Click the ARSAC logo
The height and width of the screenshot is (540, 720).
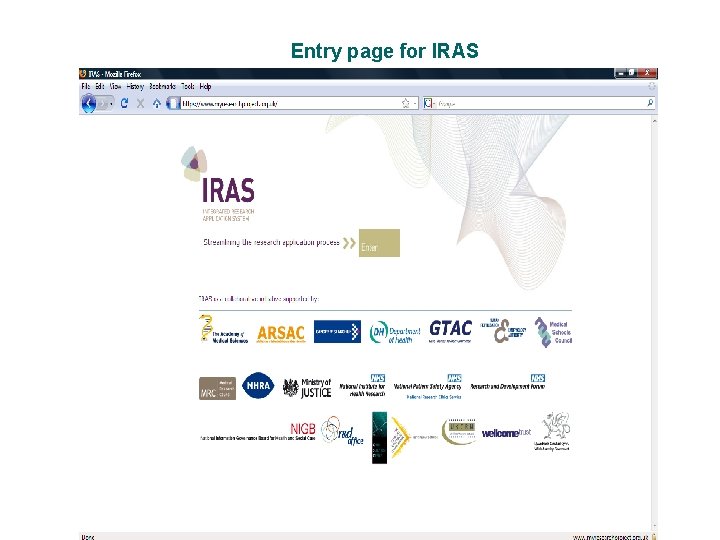click(x=281, y=333)
